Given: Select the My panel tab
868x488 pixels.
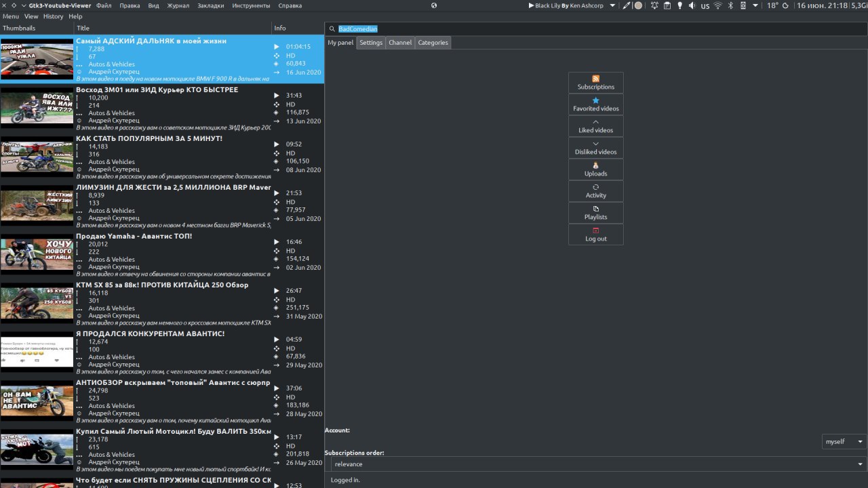Looking at the screenshot, I should click(x=340, y=43).
